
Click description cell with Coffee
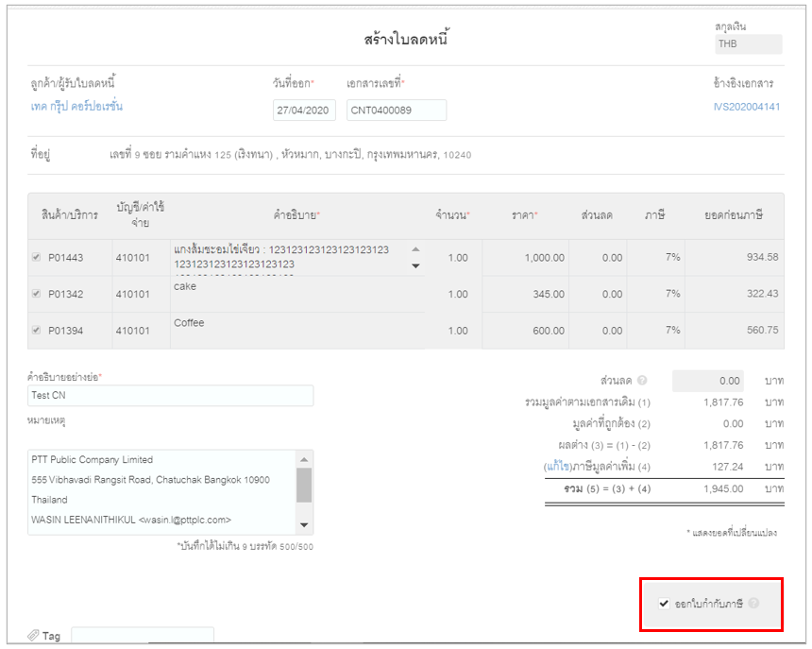(297, 330)
